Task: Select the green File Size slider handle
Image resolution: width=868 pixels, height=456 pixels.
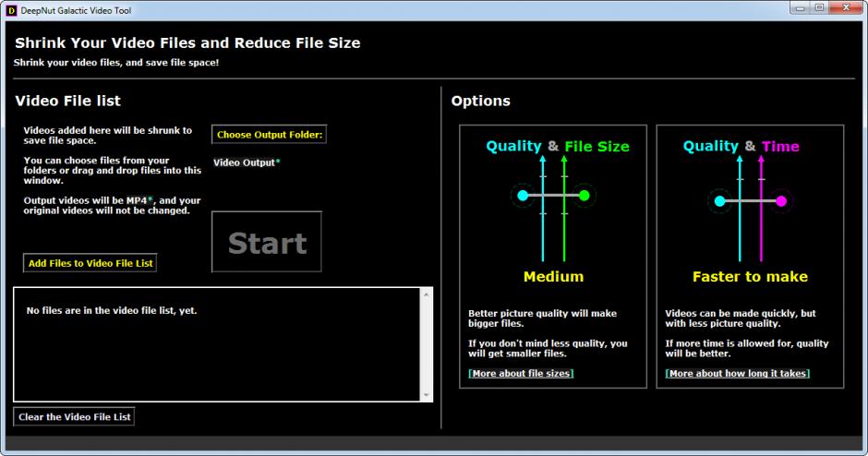Action: [x=584, y=196]
